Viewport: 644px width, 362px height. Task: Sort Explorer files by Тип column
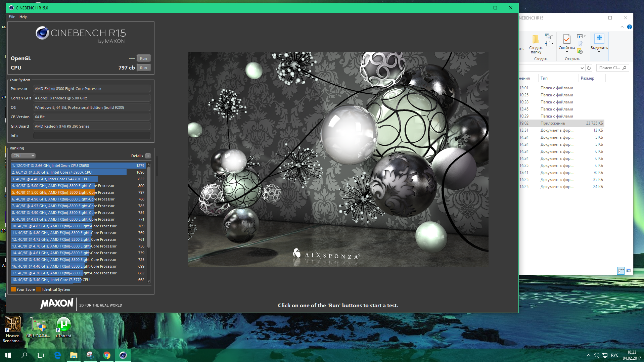tap(558, 78)
